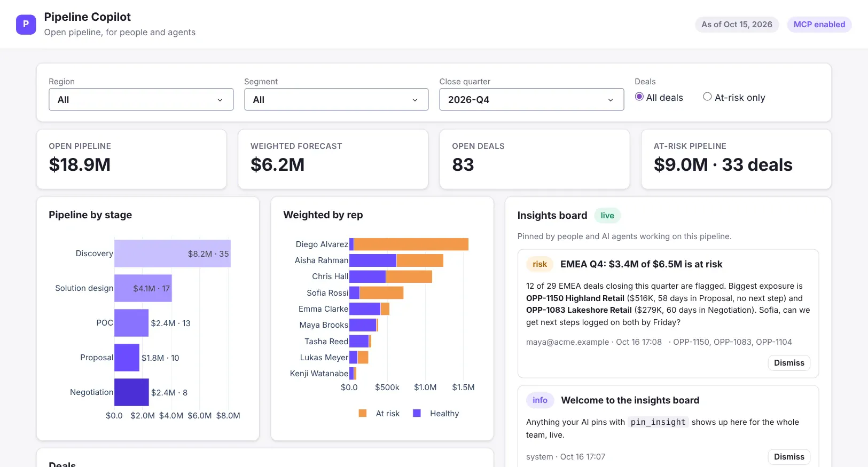This screenshot has height=467, width=868.
Task: Click the Weighted by rep chart title
Action: click(x=323, y=215)
